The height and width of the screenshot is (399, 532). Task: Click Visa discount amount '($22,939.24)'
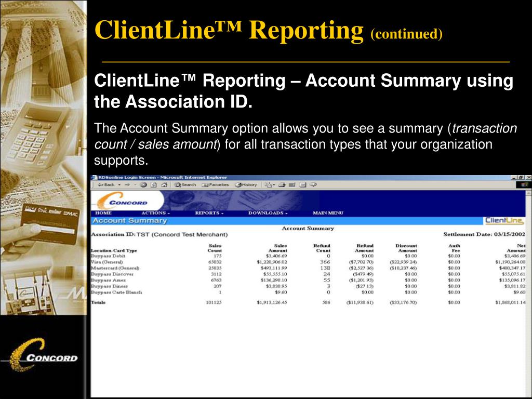(403, 262)
